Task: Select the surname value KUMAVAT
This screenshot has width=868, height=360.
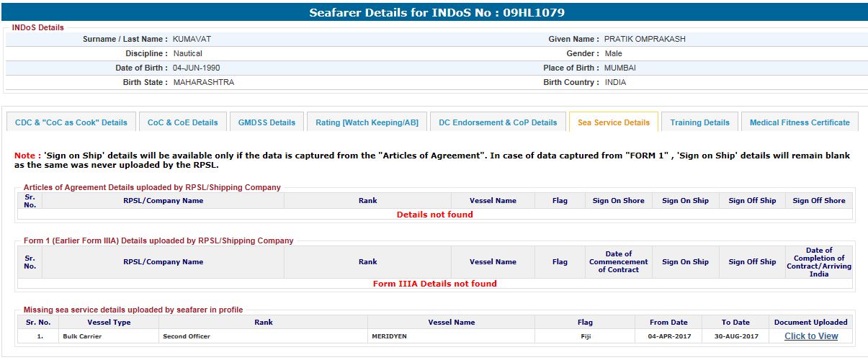Action: click(192, 40)
